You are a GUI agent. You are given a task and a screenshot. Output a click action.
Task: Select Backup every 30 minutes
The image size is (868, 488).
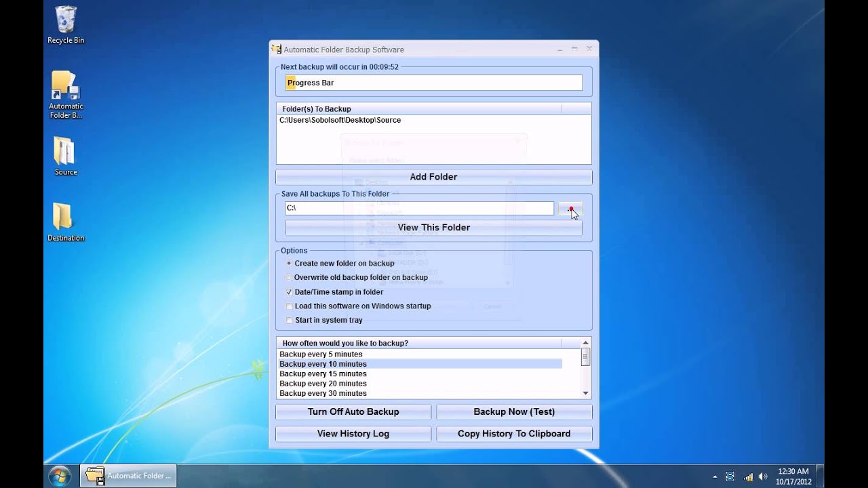[420, 393]
